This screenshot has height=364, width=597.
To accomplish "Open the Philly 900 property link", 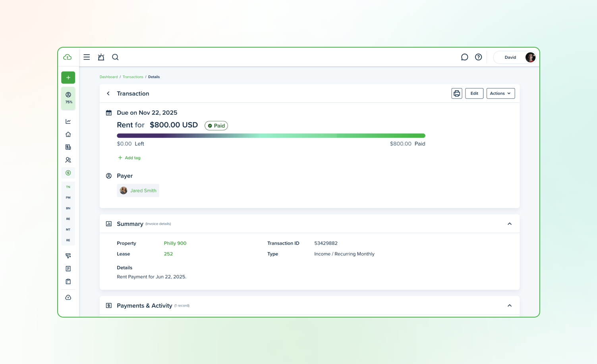I will point(175,243).
